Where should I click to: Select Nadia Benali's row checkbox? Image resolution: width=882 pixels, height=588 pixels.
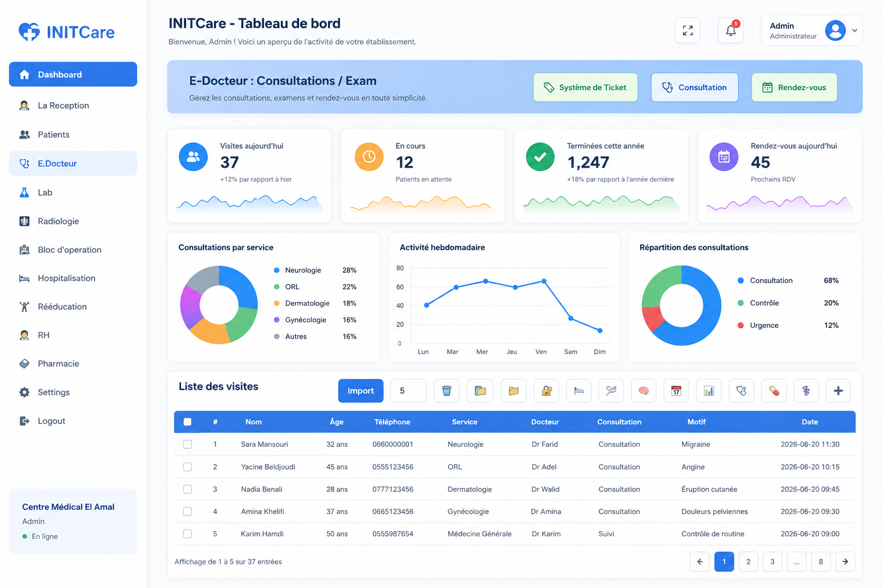click(x=187, y=489)
